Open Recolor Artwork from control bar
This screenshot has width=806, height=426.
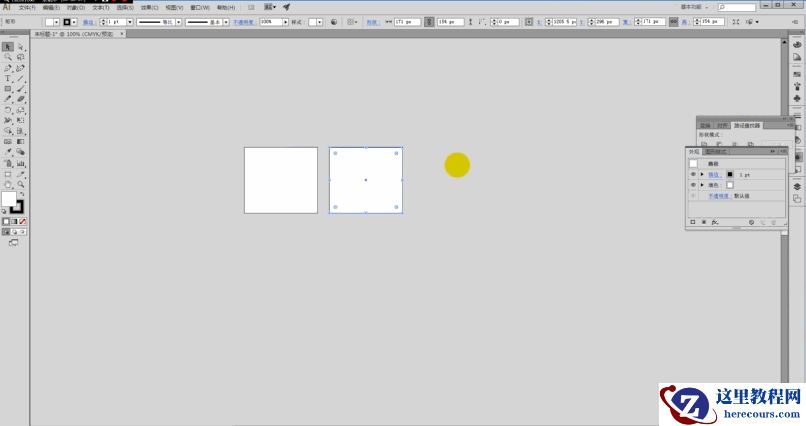(334, 22)
